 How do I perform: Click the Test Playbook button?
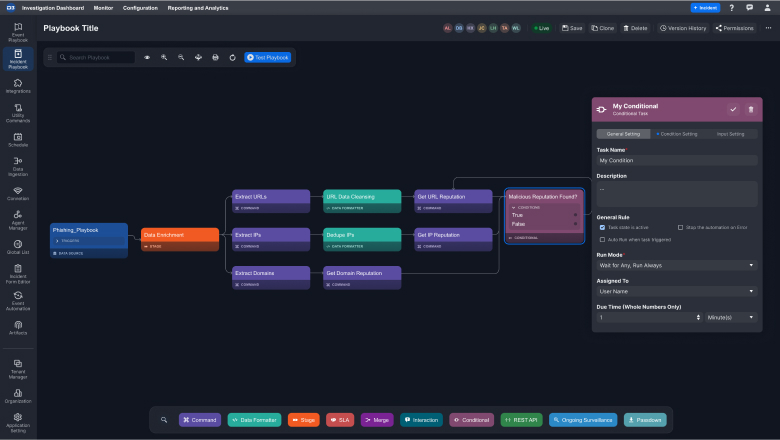pos(267,58)
